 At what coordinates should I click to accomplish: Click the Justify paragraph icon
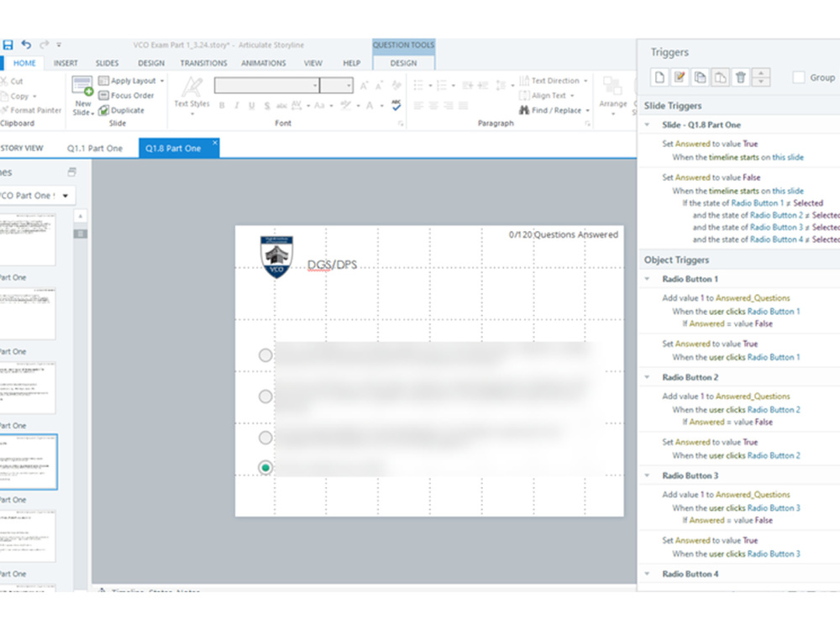[464, 106]
